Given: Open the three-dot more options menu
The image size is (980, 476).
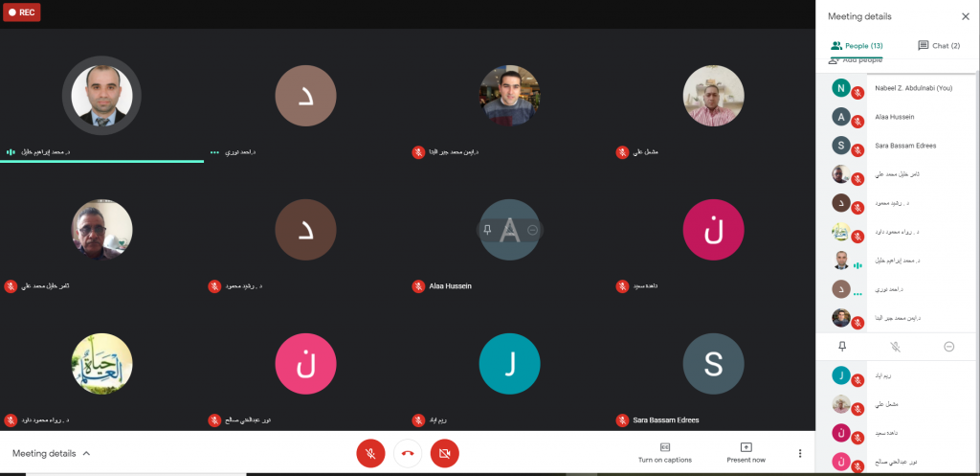Looking at the screenshot, I should tap(800, 453).
